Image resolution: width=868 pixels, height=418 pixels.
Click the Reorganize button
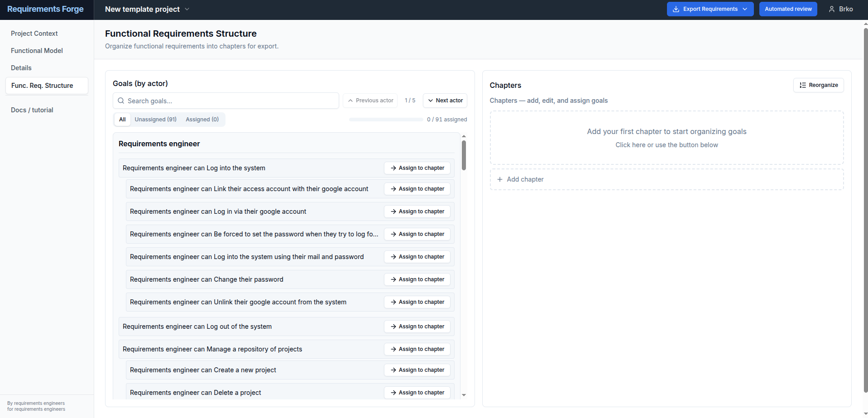pyautogui.click(x=818, y=85)
